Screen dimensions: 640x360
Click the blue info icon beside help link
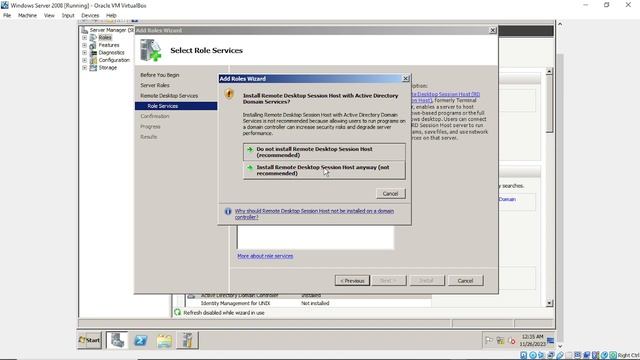tap(228, 211)
